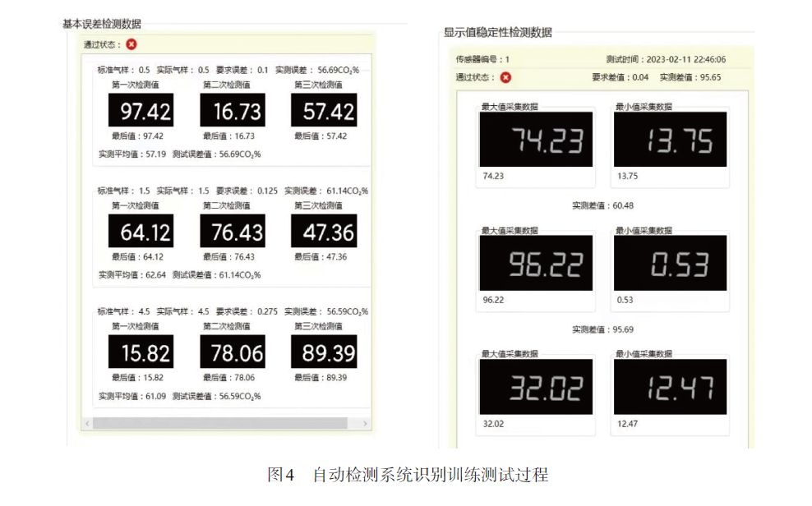Select the 16.73 second reading display
Screen dimensions: 812x506
tap(233, 110)
